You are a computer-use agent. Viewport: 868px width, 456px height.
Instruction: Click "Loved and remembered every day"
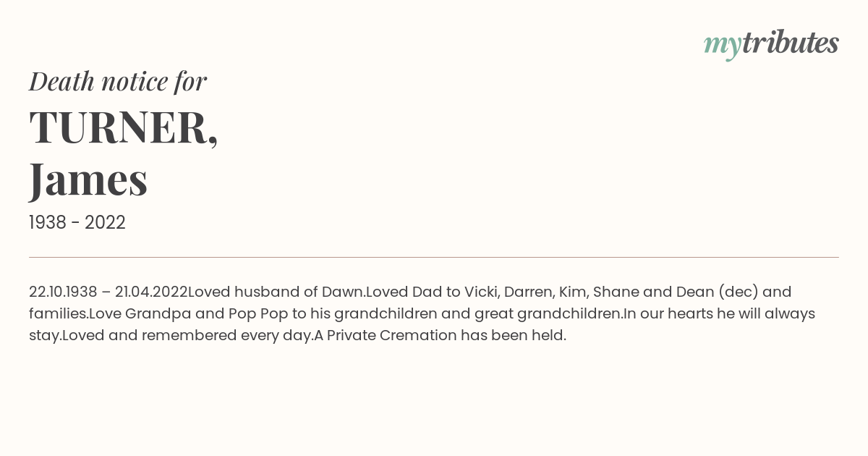click(186, 335)
